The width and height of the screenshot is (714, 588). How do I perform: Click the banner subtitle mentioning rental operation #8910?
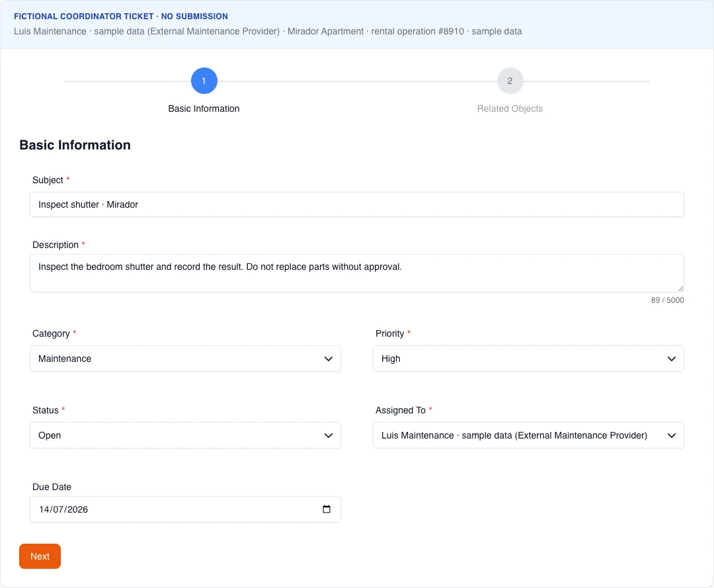[x=268, y=32]
